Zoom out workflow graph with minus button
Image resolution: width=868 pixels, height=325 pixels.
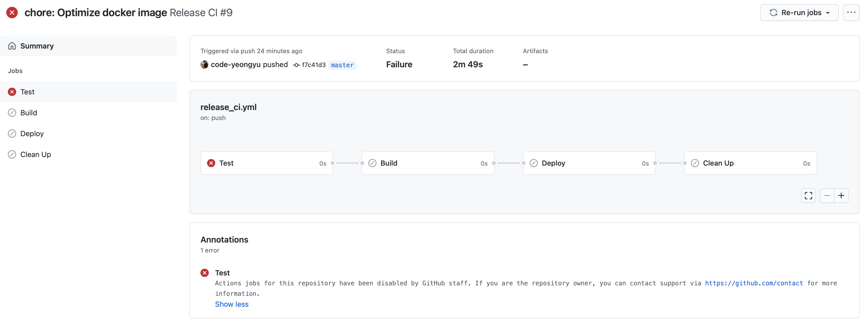point(827,196)
